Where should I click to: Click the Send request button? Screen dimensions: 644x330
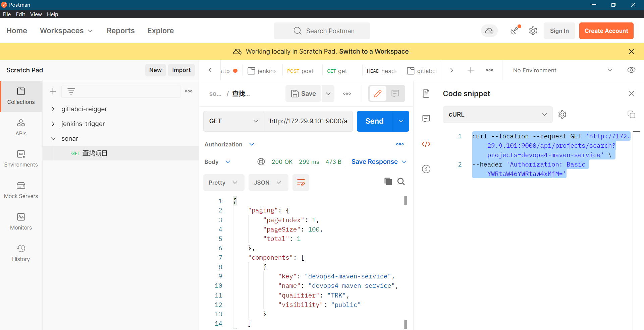(x=375, y=121)
